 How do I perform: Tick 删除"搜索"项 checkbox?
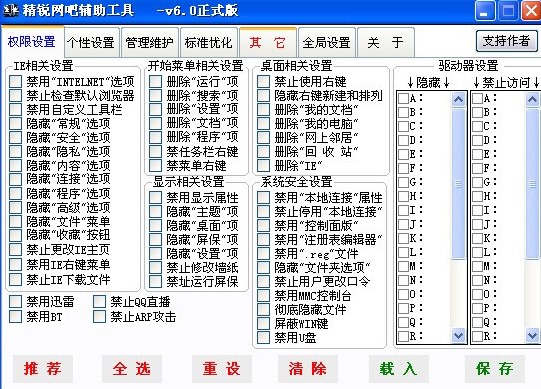click(x=156, y=95)
